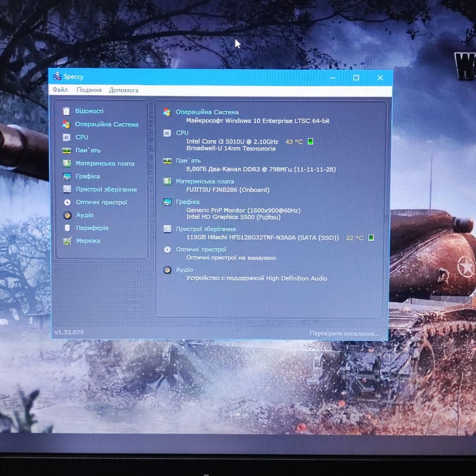Open the Мережа section in the sidebar
476x476 pixels.
[x=88, y=241]
